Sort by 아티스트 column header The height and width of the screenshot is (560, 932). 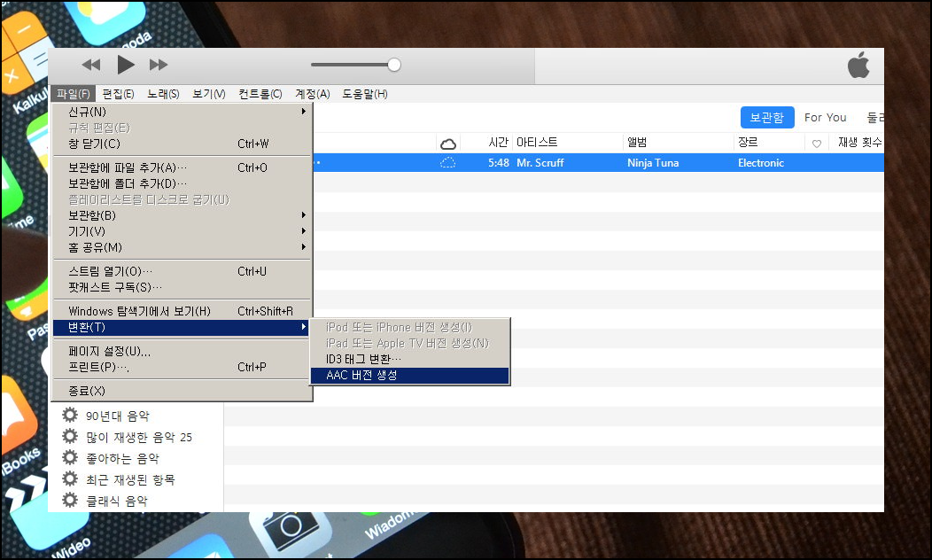coord(537,143)
